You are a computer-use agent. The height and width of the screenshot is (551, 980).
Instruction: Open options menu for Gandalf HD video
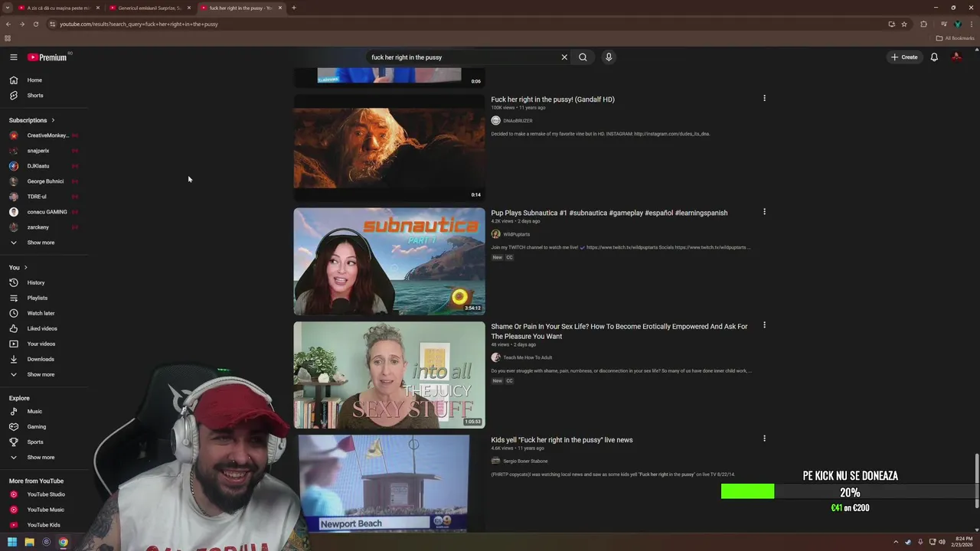tap(764, 98)
